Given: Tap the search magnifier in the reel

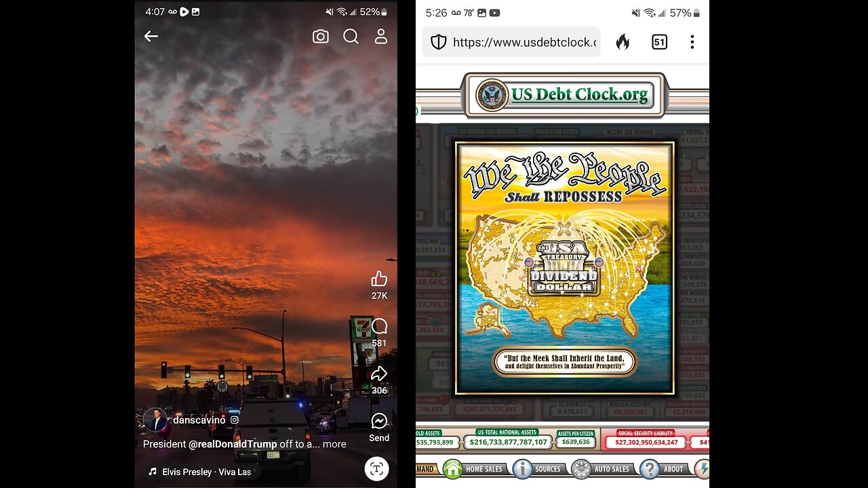Looking at the screenshot, I should 351,37.
